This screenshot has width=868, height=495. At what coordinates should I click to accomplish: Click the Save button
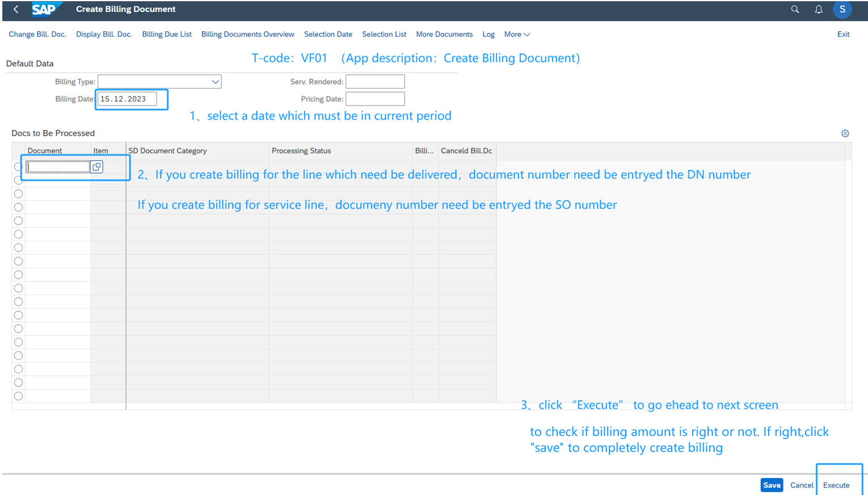(x=771, y=485)
